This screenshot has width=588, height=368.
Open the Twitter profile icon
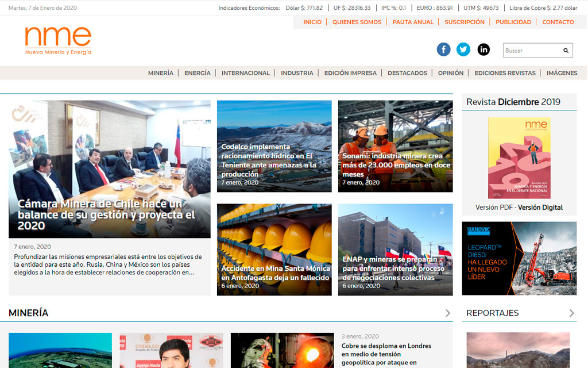pos(463,49)
